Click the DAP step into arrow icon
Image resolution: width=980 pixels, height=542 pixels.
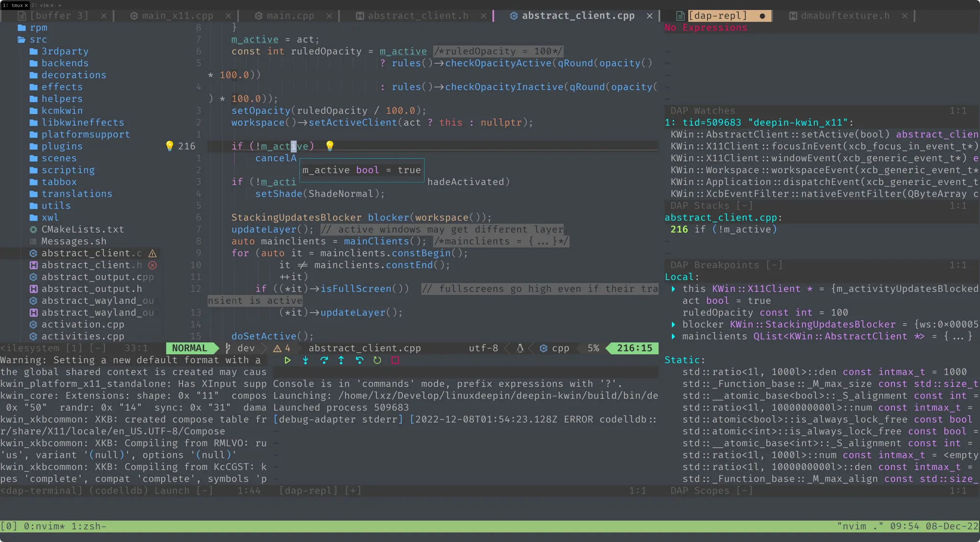click(305, 360)
